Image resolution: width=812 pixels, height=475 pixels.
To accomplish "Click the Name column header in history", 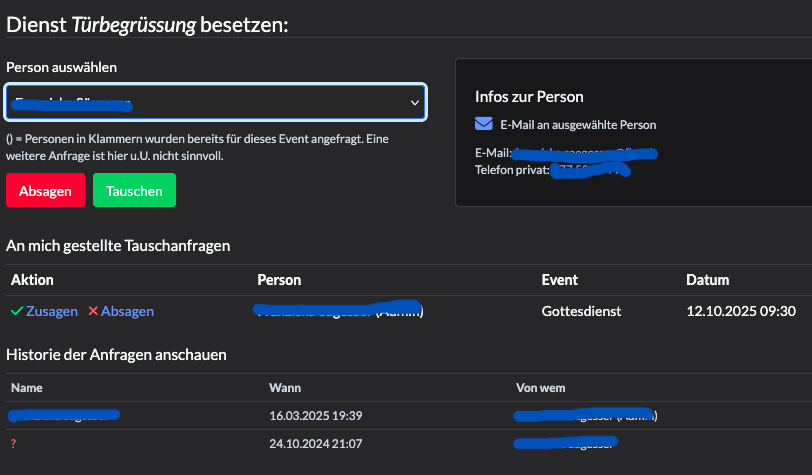I will tap(27, 387).
